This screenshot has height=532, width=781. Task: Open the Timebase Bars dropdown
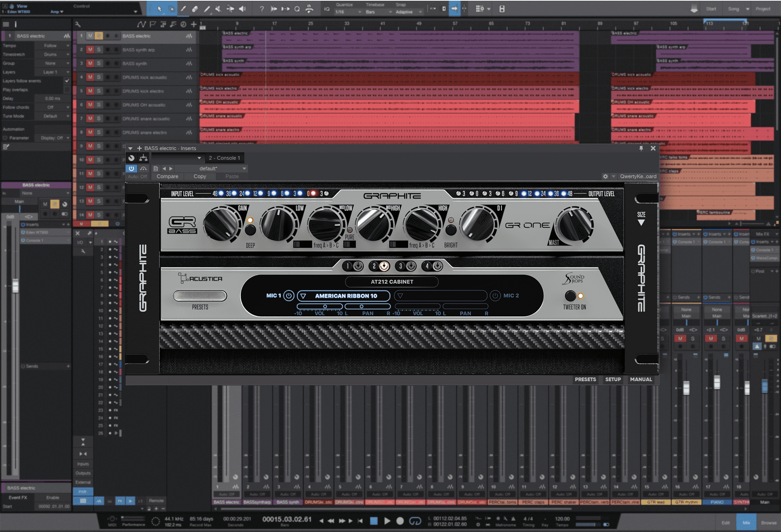379,12
